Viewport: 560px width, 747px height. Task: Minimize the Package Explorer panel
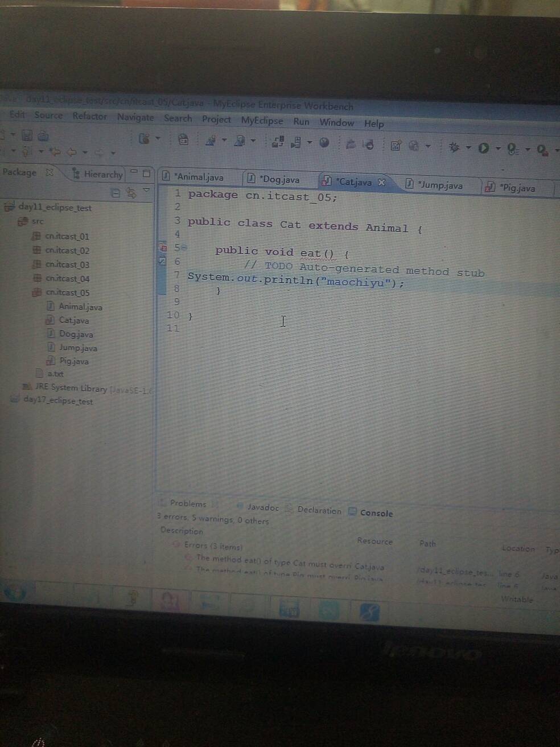tap(134, 171)
